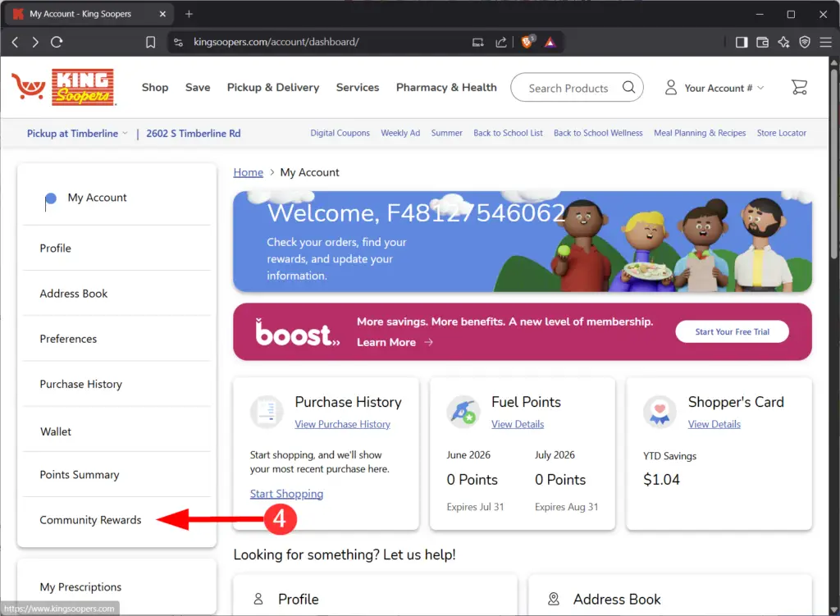
Task: Open site settings icon in address bar
Action: pyautogui.click(x=178, y=43)
